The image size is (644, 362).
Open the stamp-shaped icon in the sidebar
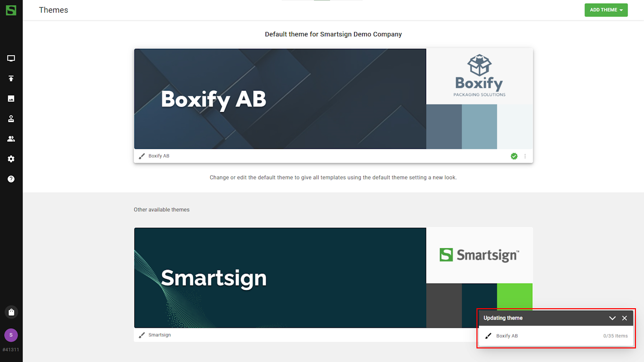(x=11, y=119)
